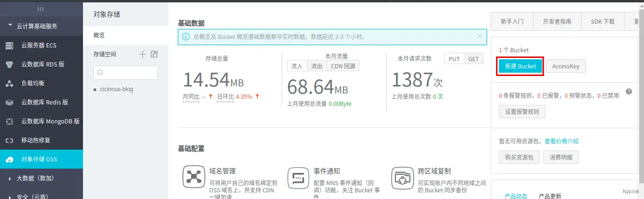This screenshot has height=199, width=644.
Task: Collapse the 云计算基础服务 section
Action: [x=10, y=26]
